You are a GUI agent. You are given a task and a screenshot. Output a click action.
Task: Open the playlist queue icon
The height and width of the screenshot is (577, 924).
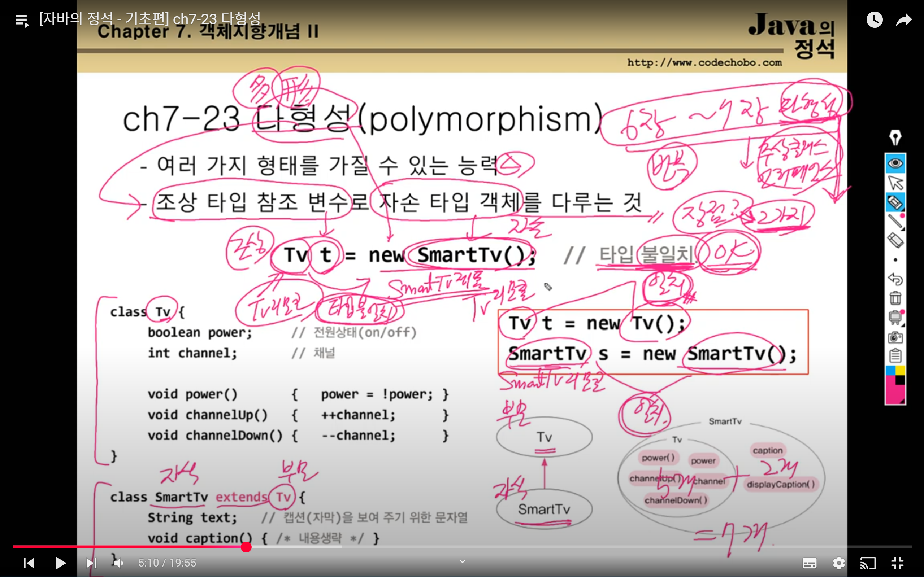pyautogui.click(x=22, y=20)
